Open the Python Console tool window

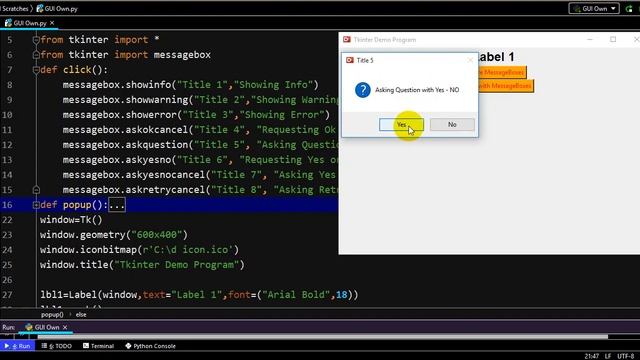point(150,346)
